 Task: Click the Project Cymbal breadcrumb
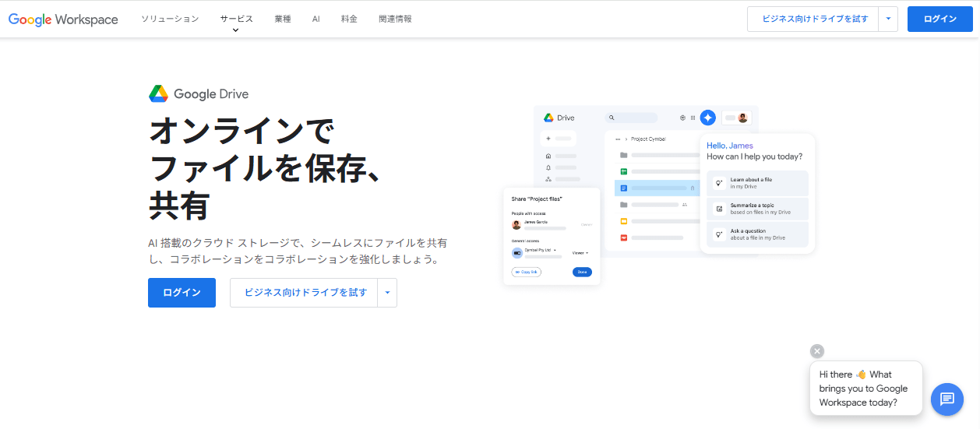648,139
